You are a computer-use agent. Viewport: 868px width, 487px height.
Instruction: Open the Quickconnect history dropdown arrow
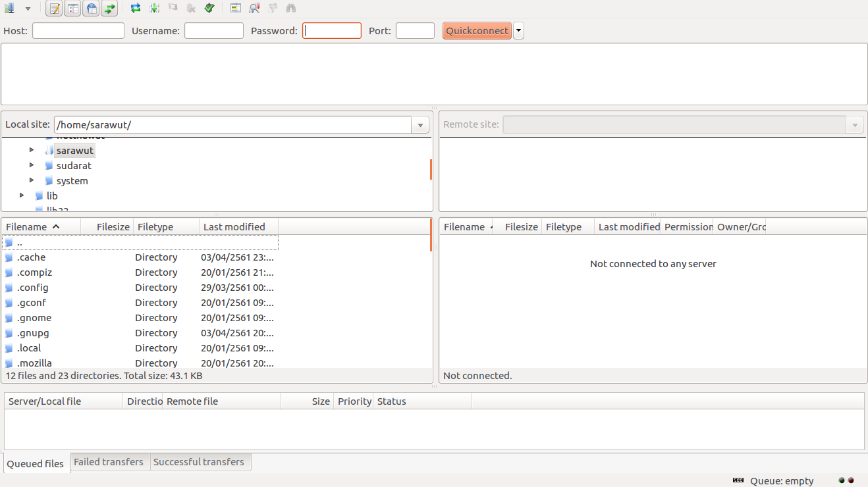pyautogui.click(x=519, y=31)
